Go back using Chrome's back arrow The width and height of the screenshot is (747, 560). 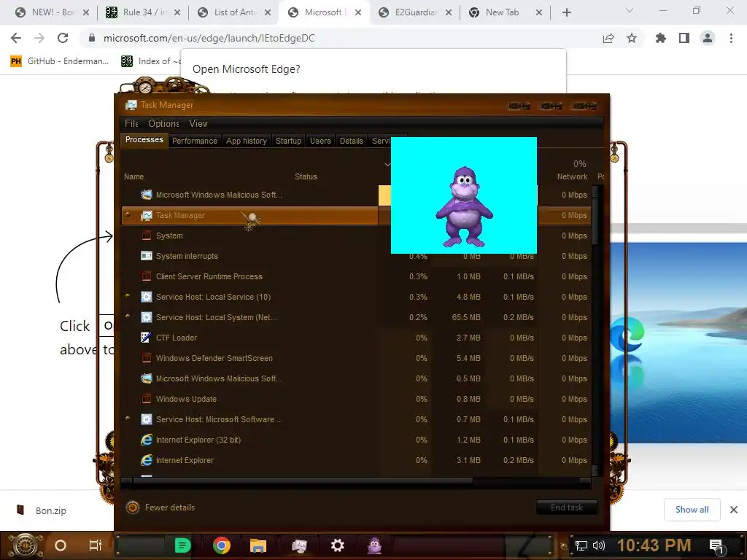[16, 38]
